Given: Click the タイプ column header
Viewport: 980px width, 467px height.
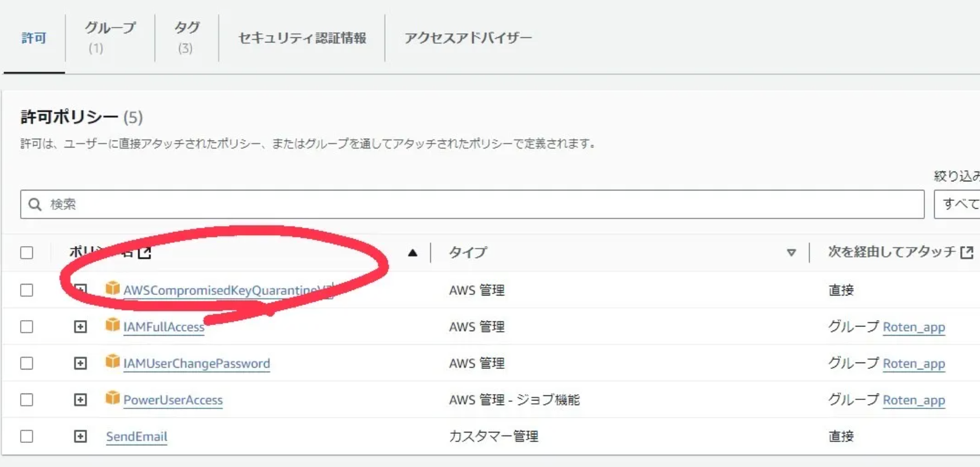Looking at the screenshot, I should coord(468,252).
